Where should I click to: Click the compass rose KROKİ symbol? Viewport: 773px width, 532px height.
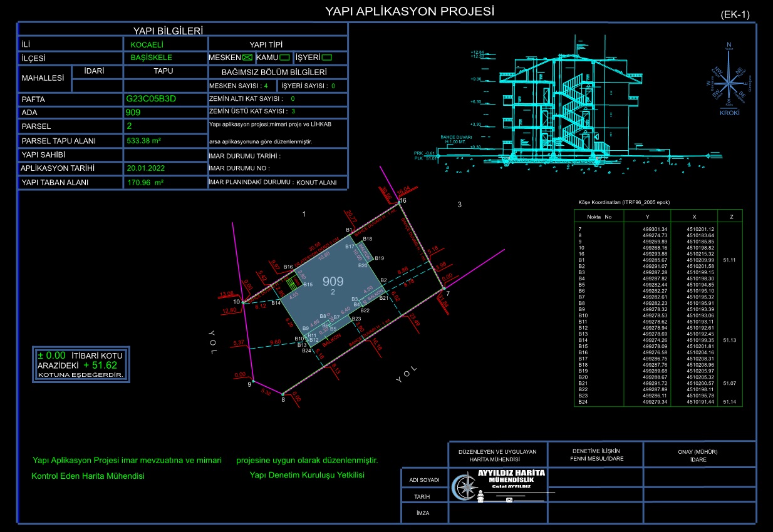[729, 81]
